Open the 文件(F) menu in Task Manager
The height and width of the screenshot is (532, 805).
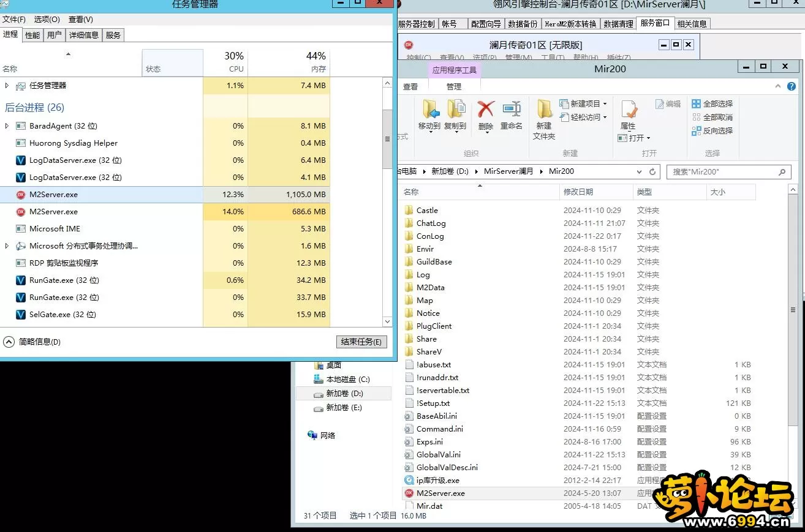point(14,20)
